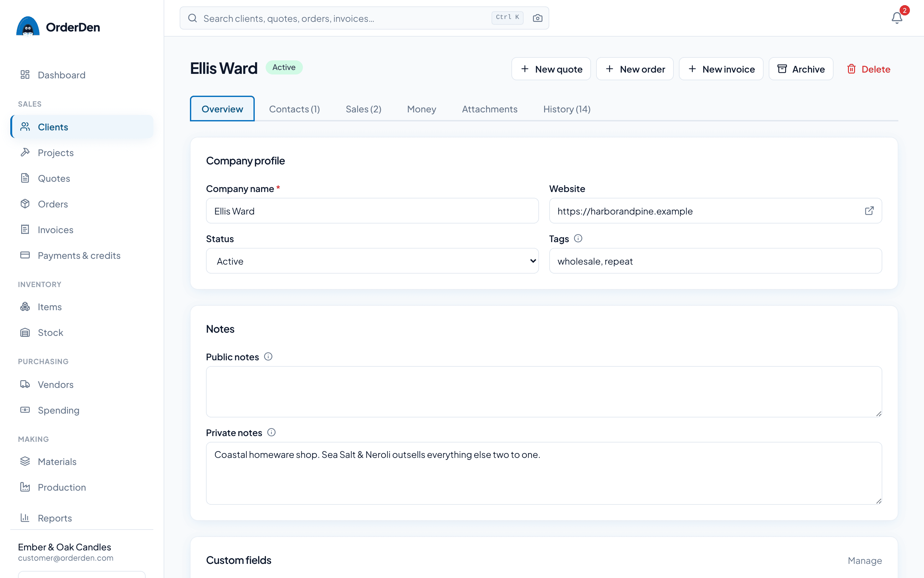Delete the Ellis Ward client
The image size is (924, 578).
[x=868, y=69]
